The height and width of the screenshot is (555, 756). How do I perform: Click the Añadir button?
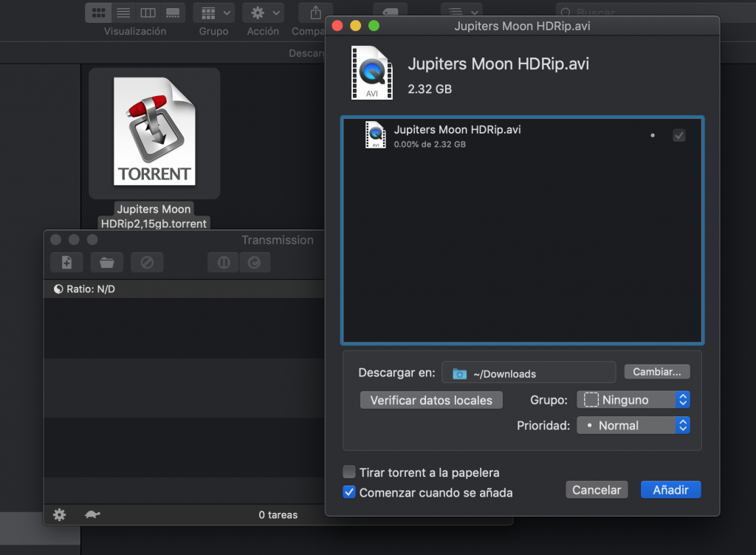(670, 490)
